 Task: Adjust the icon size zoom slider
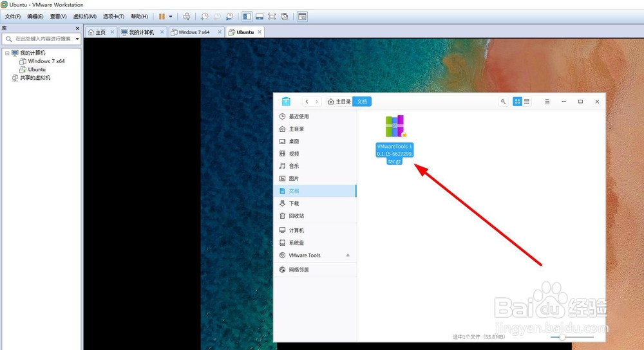click(572, 337)
